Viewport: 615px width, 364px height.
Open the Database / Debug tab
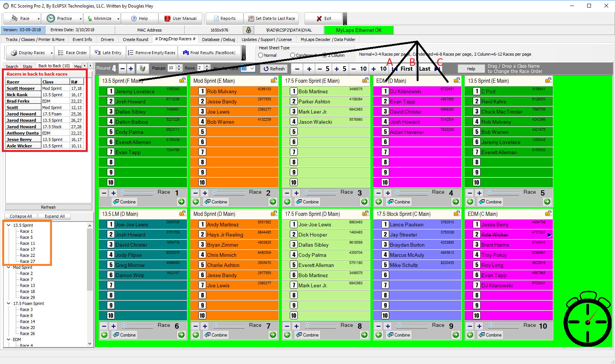[218, 39]
